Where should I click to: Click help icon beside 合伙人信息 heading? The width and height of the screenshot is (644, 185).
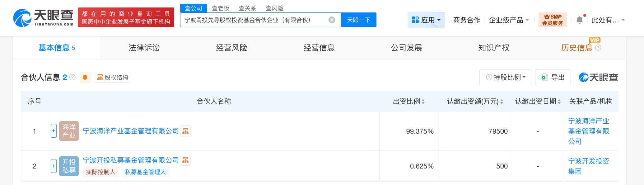click(x=72, y=77)
